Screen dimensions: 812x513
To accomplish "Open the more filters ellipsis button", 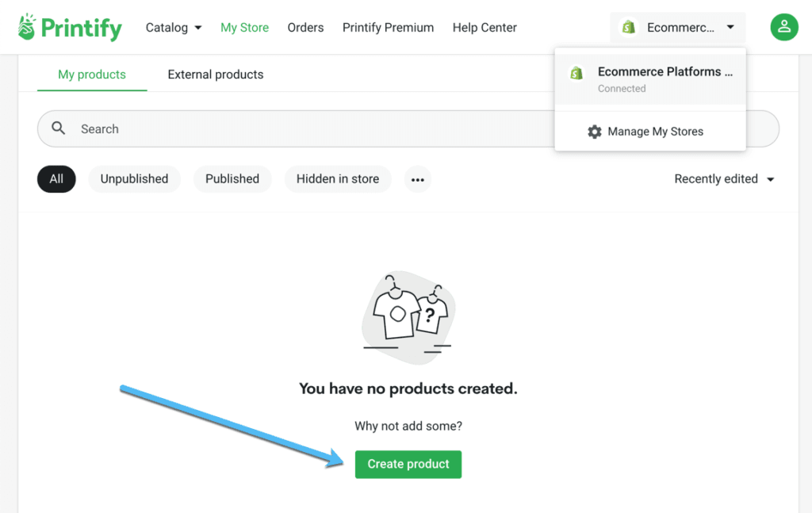I will (418, 179).
